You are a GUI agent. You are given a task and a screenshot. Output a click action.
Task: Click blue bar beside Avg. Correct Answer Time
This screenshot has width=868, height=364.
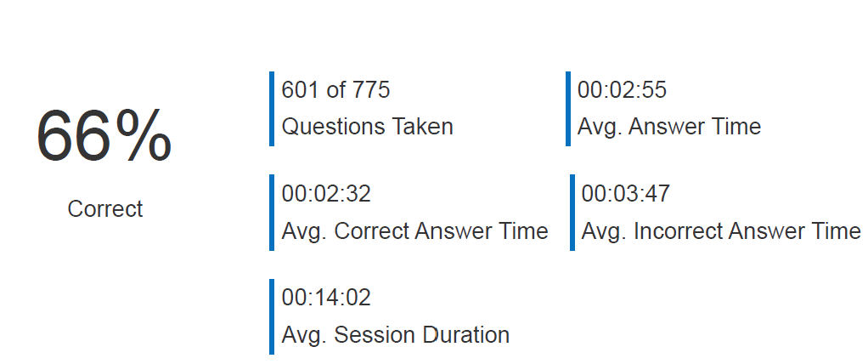(x=272, y=213)
